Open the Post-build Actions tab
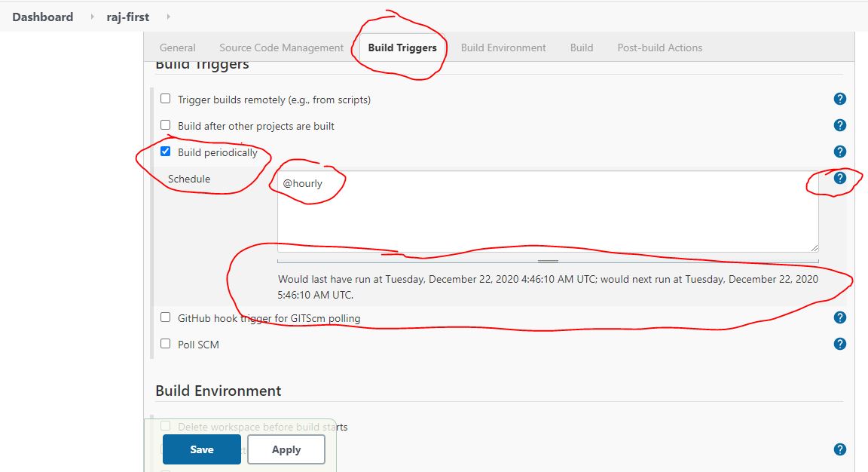This screenshot has height=472, width=868. click(659, 48)
